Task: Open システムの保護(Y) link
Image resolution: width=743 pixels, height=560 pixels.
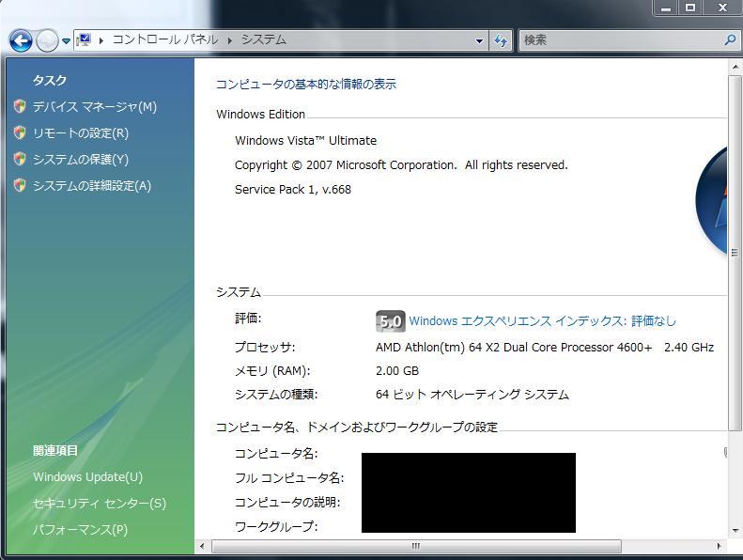Action: pyautogui.click(x=81, y=160)
